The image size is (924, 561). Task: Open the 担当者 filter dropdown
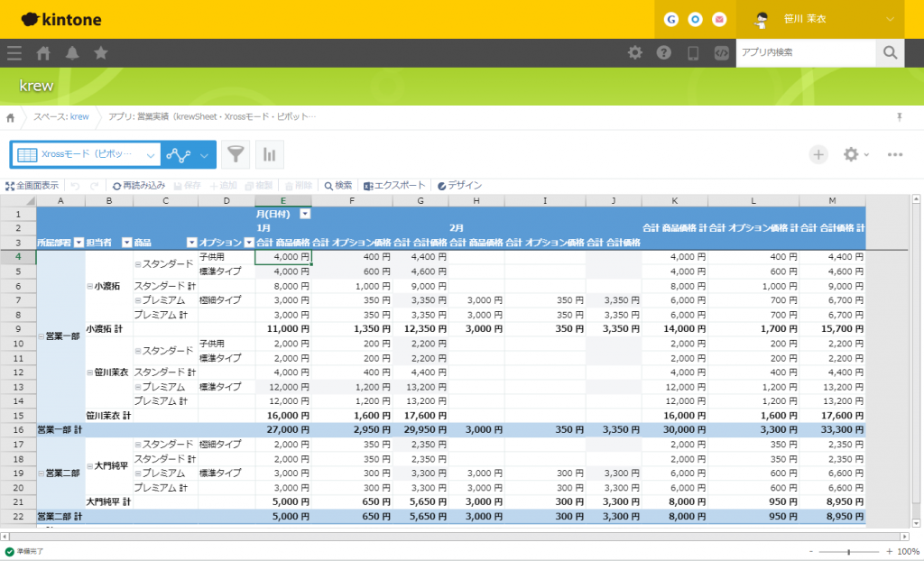click(126, 243)
